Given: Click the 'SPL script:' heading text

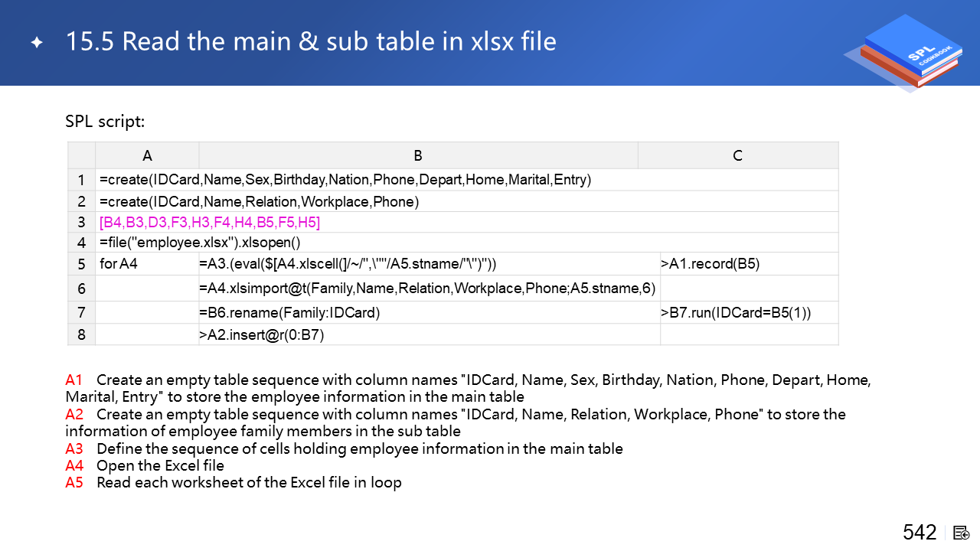Looking at the screenshot, I should pos(105,122).
